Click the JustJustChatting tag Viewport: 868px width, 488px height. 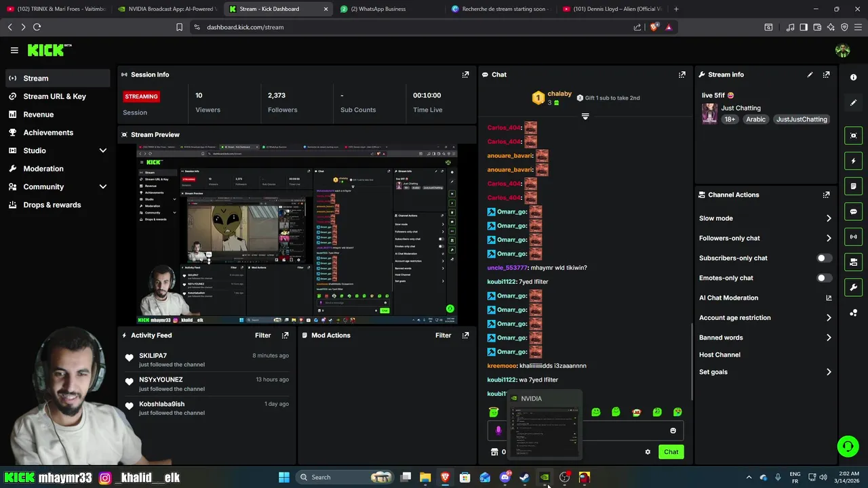(x=802, y=119)
